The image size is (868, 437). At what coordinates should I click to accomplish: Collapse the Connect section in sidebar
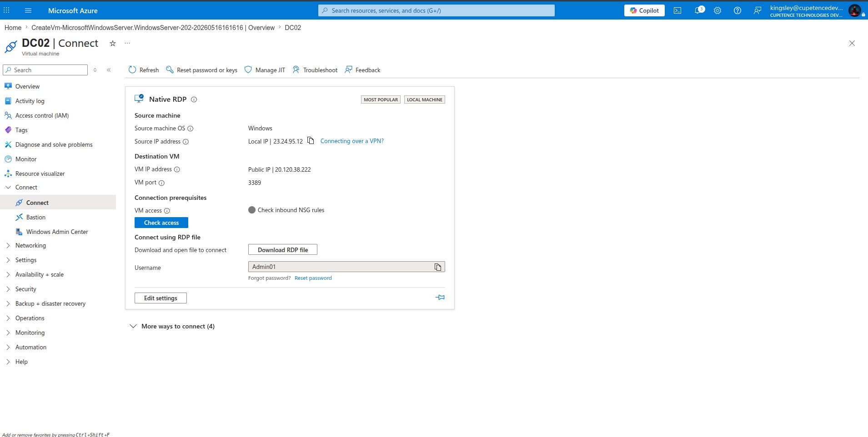click(8, 187)
